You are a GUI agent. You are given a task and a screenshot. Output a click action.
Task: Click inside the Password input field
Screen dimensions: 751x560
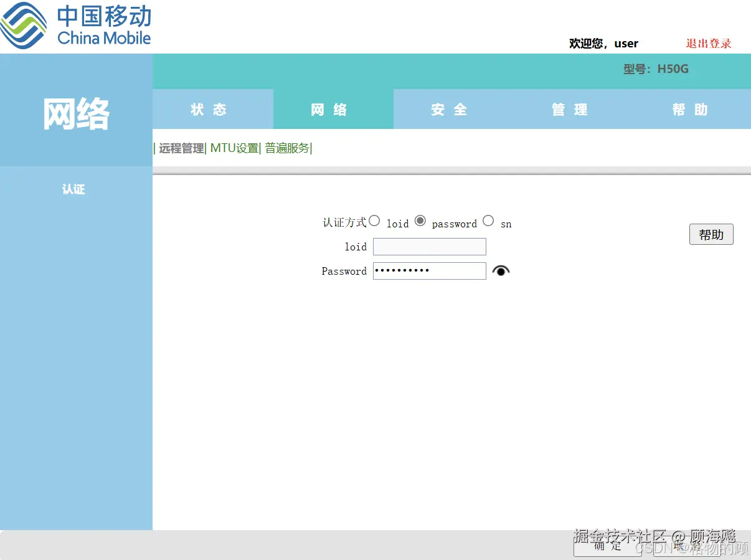(429, 270)
